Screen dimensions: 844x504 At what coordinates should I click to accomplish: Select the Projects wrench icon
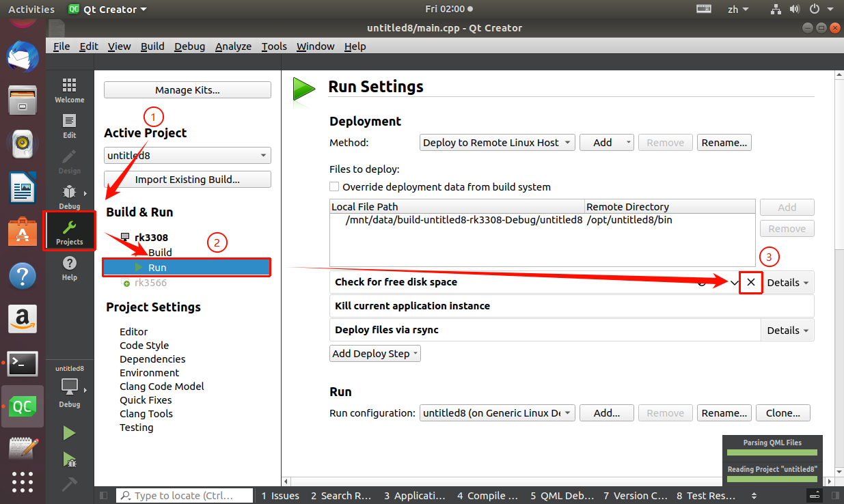[x=69, y=232]
